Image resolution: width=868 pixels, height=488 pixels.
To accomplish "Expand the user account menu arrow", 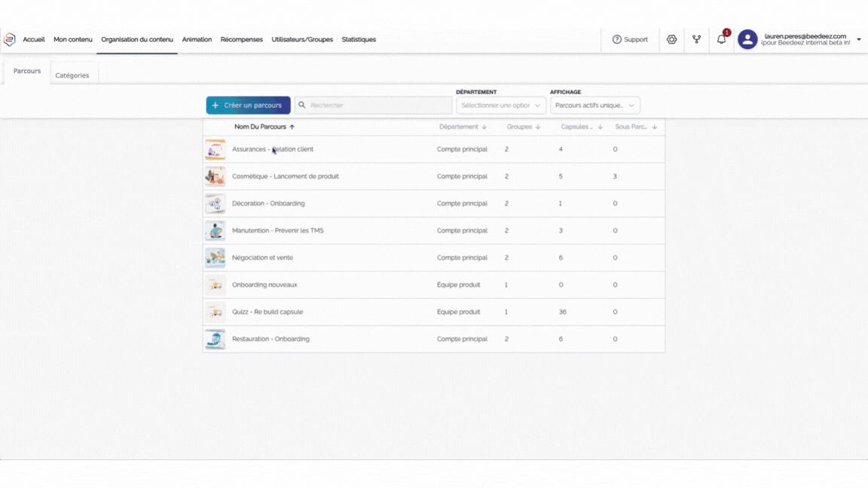I will pos(859,40).
